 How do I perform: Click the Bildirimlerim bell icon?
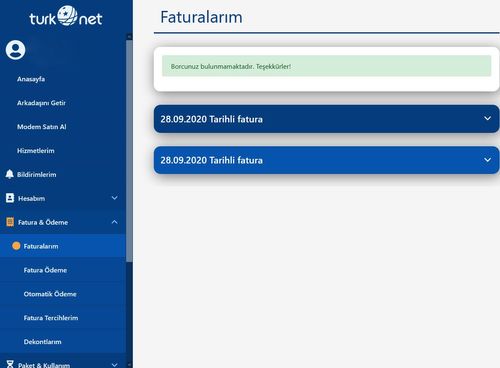(x=10, y=174)
